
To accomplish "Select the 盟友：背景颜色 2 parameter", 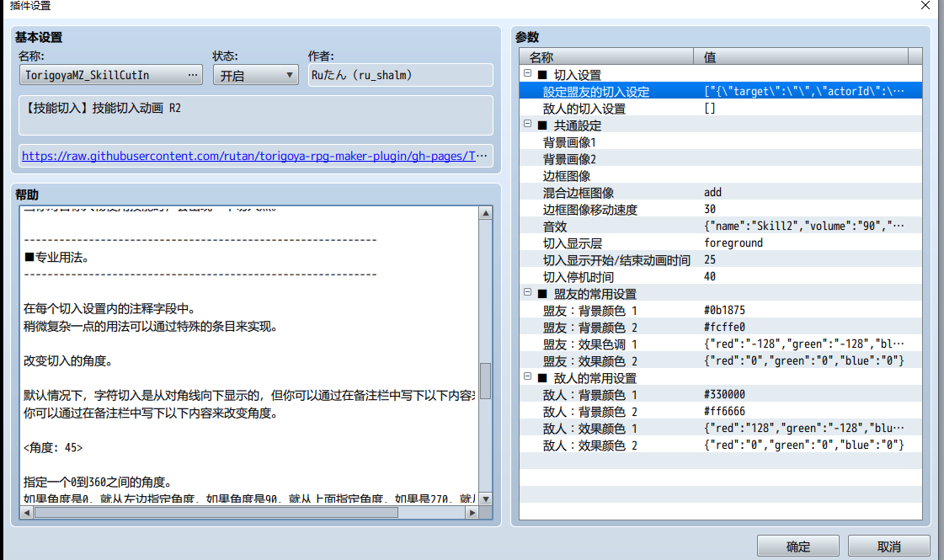I will pyautogui.click(x=721, y=327).
